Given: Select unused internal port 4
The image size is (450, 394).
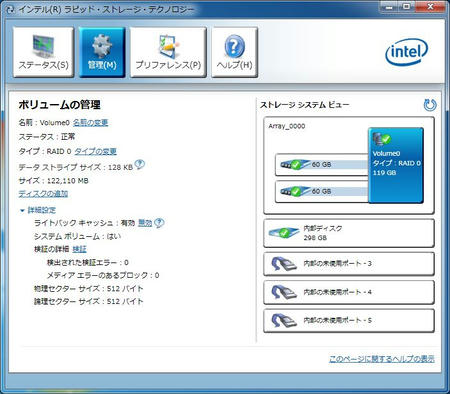Looking at the screenshot, I should click(x=349, y=292).
